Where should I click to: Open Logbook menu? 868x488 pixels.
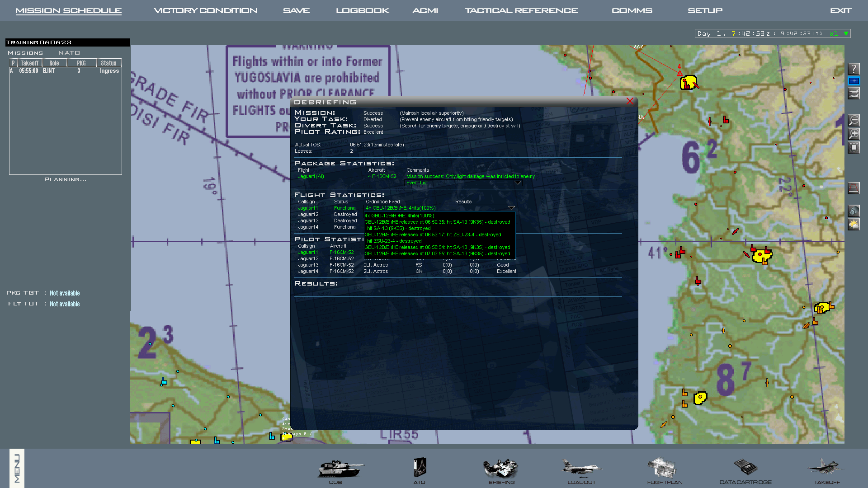(x=363, y=10)
